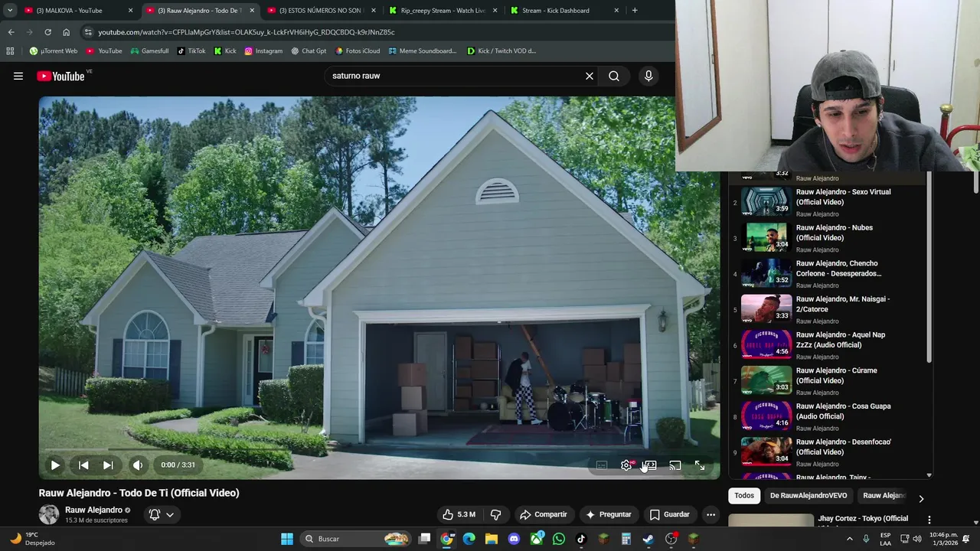The image size is (980, 551).
Task: Expand the tab search dropdown arrow
Action: pos(10,11)
